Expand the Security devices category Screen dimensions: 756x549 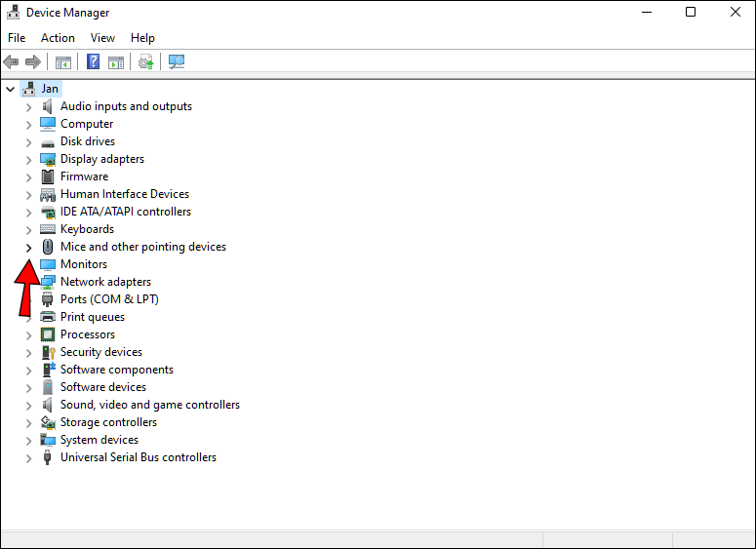pos(28,353)
